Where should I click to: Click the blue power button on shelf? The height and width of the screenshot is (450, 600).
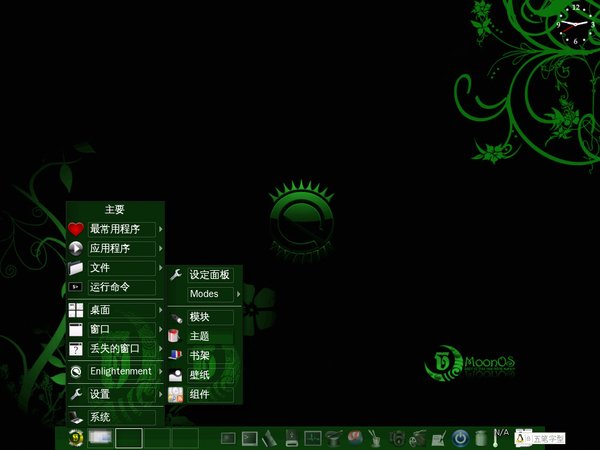coord(460,437)
